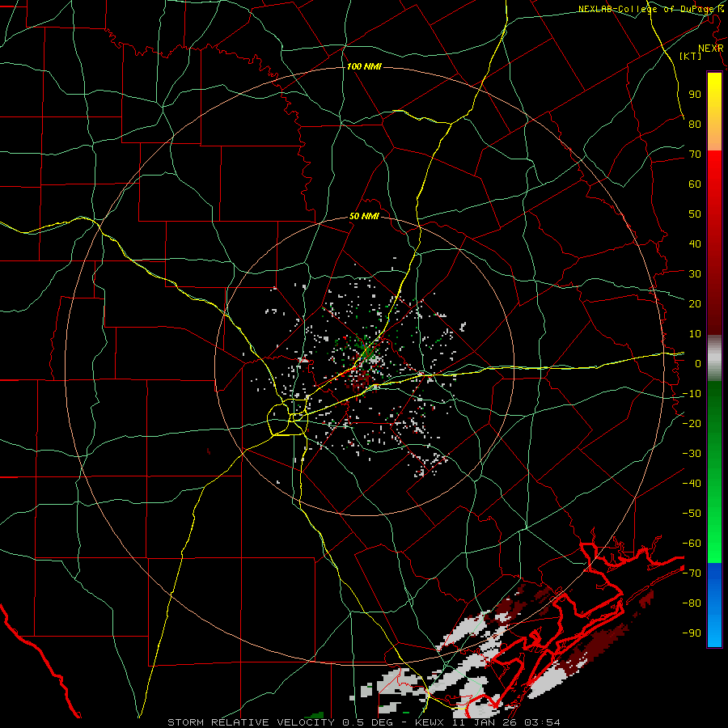Screen dimensions: 728x728
Task: Click the -90 knot scale value
Action: [x=692, y=633]
